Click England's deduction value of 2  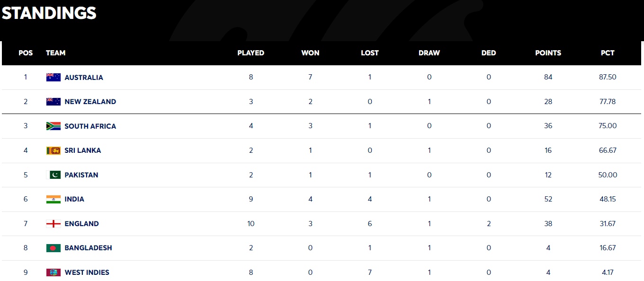click(489, 224)
